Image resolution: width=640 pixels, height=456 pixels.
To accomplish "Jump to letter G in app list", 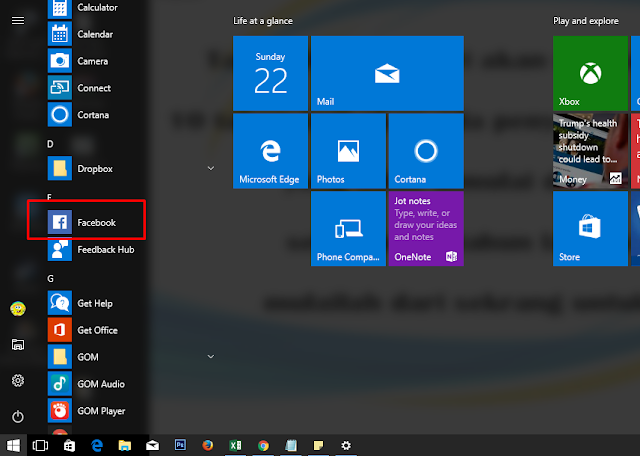I will (50, 279).
